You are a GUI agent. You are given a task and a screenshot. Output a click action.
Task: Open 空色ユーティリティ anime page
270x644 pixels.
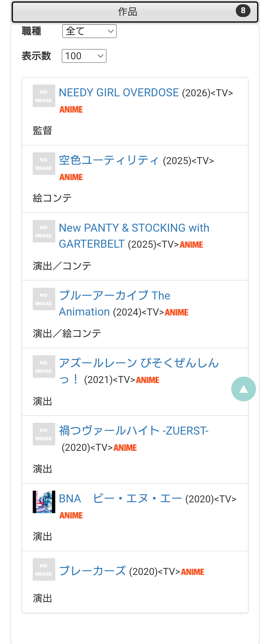pos(109,160)
